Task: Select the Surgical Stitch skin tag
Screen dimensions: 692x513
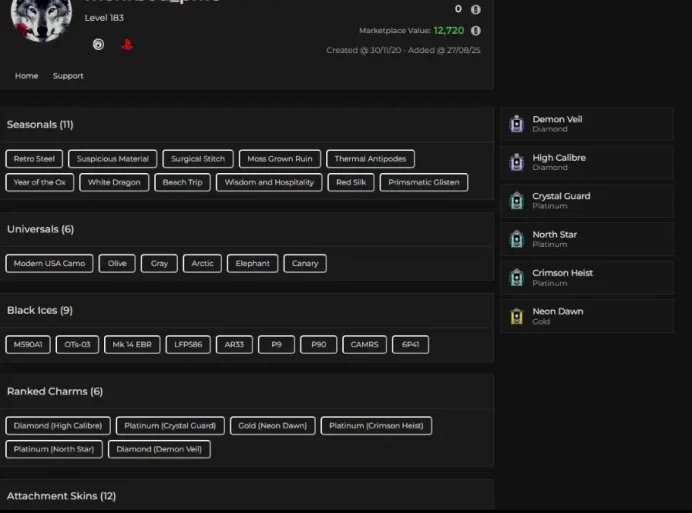Action: [198, 159]
